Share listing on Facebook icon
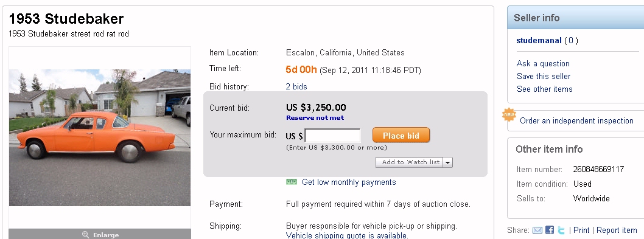644x239 pixels. pos(550,230)
